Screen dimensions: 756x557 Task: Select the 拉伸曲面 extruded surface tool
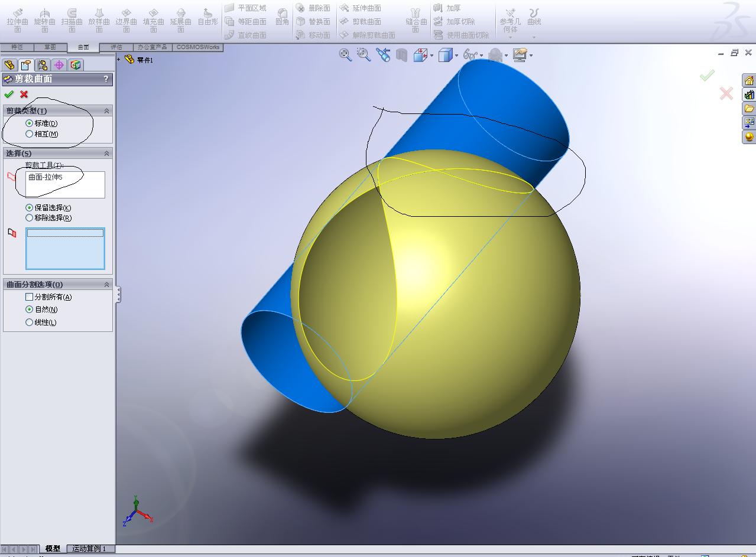click(x=18, y=20)
